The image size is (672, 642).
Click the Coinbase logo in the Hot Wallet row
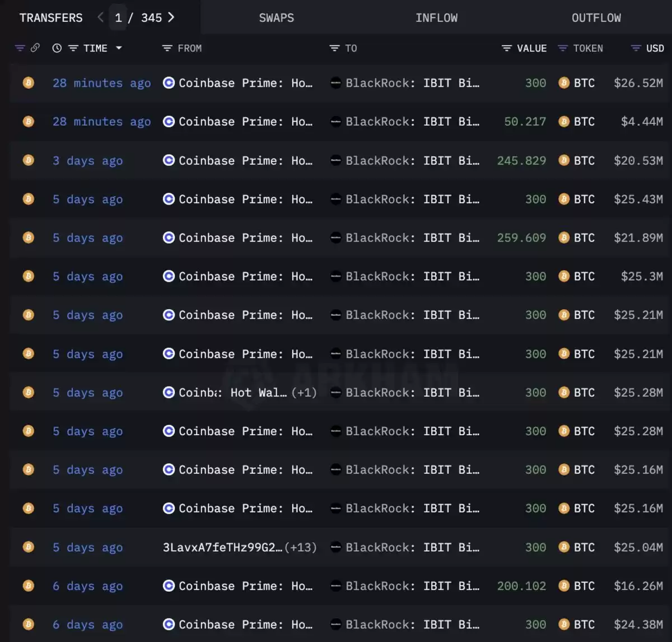click(169, 393)
